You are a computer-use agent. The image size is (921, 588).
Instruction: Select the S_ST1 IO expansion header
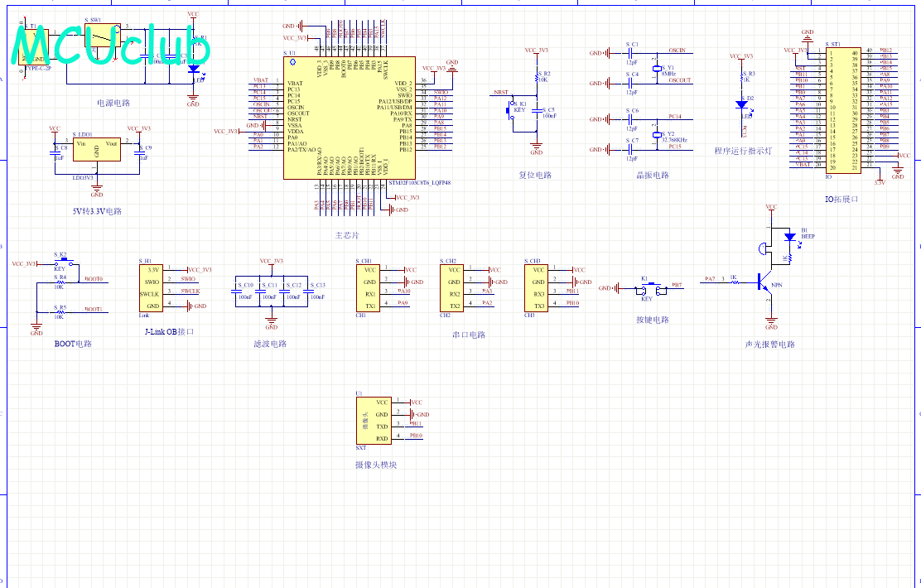843,110
